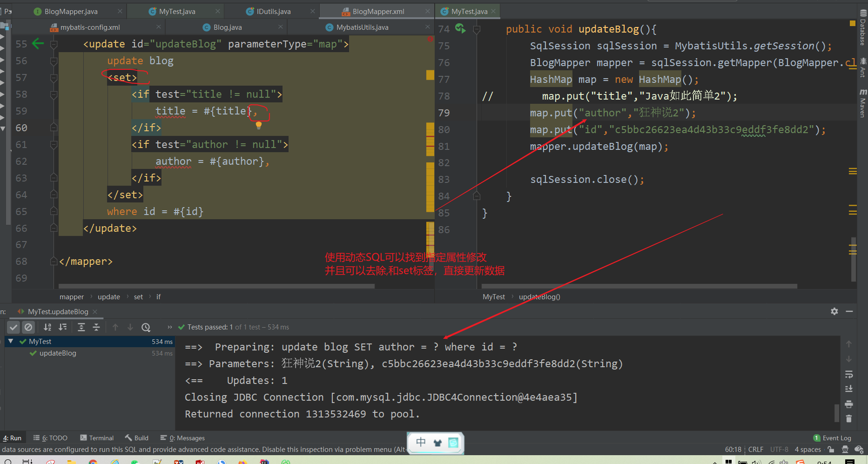Hide the Run tool window
868x464 pixels.
849,311
